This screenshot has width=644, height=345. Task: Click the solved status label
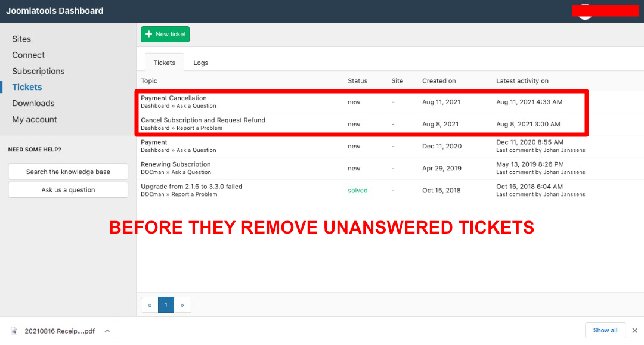pos(358,190)
